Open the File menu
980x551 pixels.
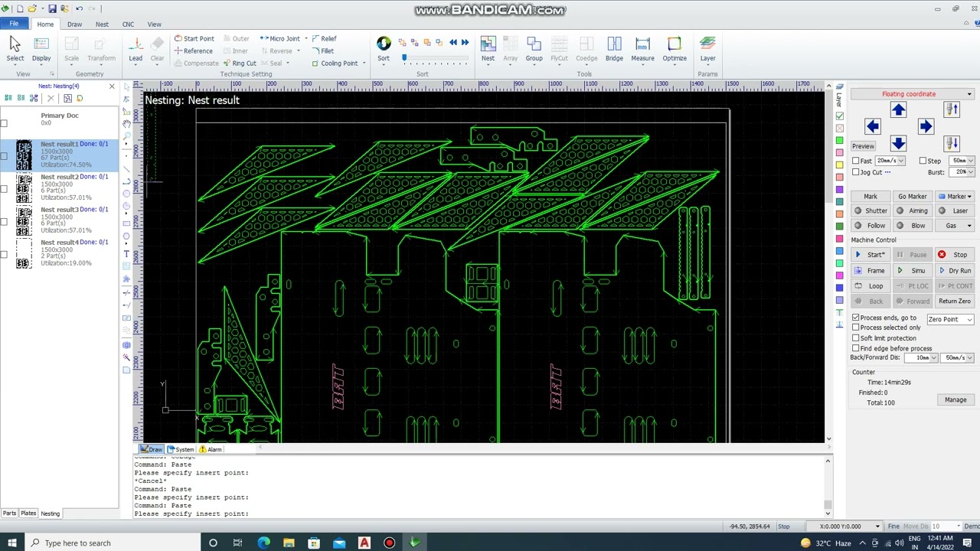click(14, 24)
